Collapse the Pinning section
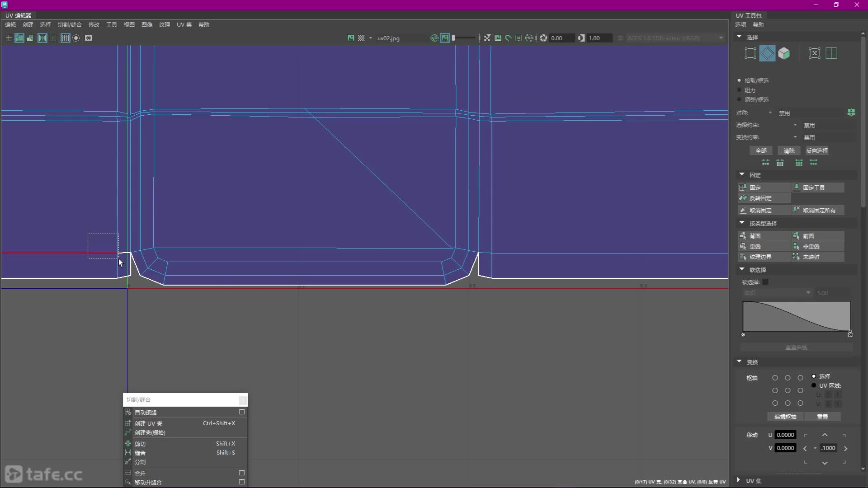Image resolution: width=868 pixels, height=488 pixels. [742, 174]
